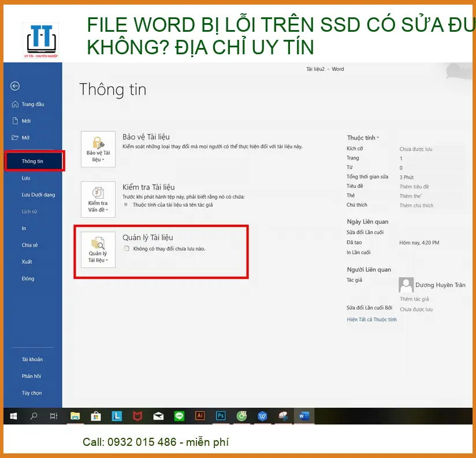Open Microsoft Store from the taskbar
Screen dimensions: 476x458
(96, 415)
